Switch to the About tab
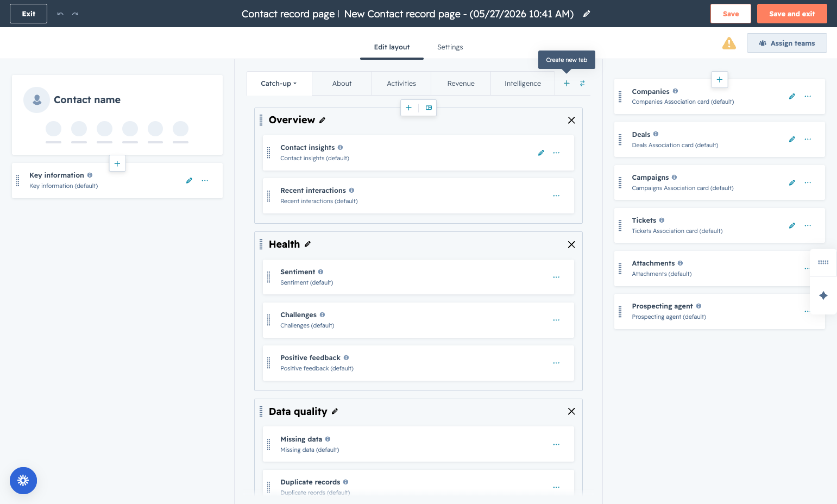Image resolution: width=837 pixels, height=504 pixels. (342, 84)
